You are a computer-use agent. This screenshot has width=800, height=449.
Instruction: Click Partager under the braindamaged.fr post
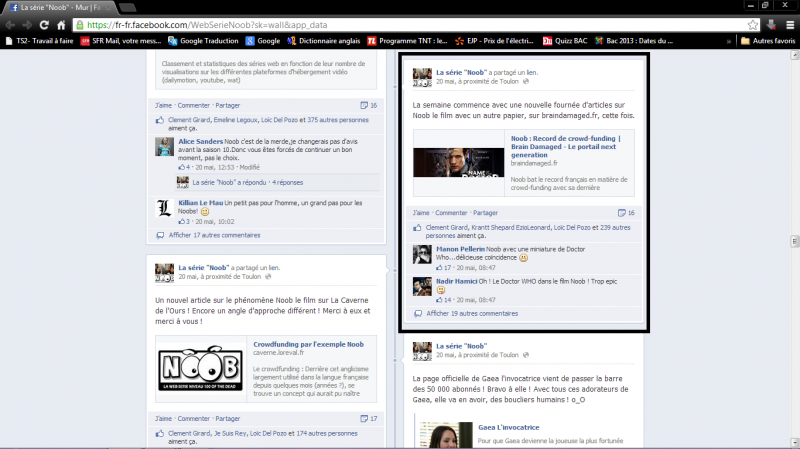[x=485, y=213]
